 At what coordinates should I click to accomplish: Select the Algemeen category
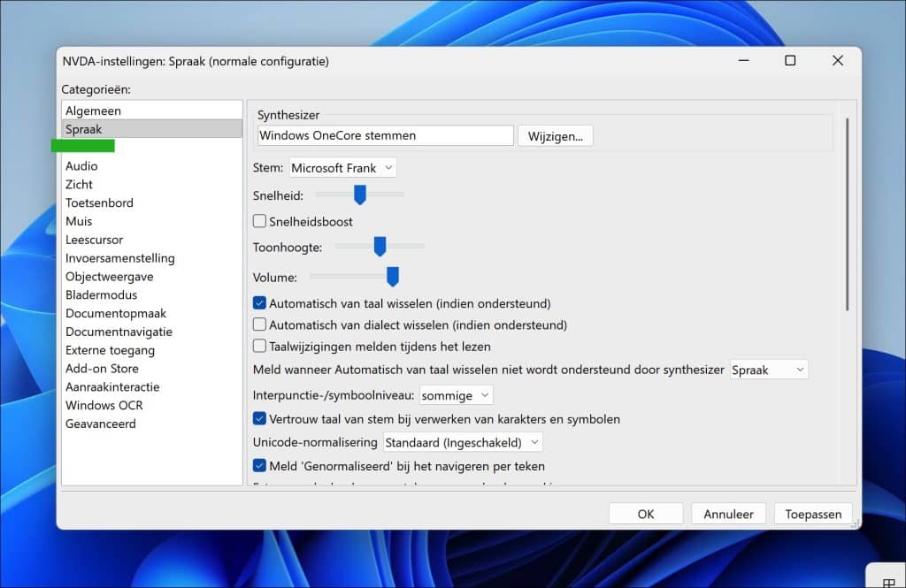(93, 111)
